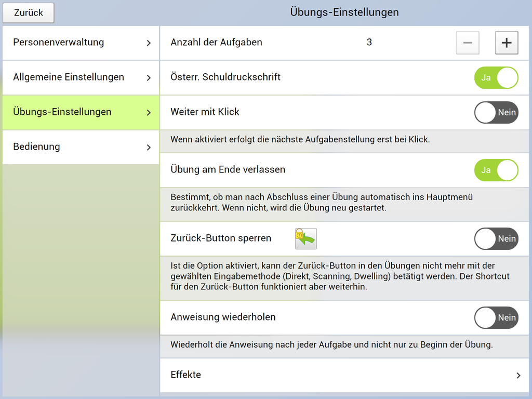This screenshot has width=532, height=399.
Task: Turn off Übung am Ende verlassen
Action: coord(496,170)
